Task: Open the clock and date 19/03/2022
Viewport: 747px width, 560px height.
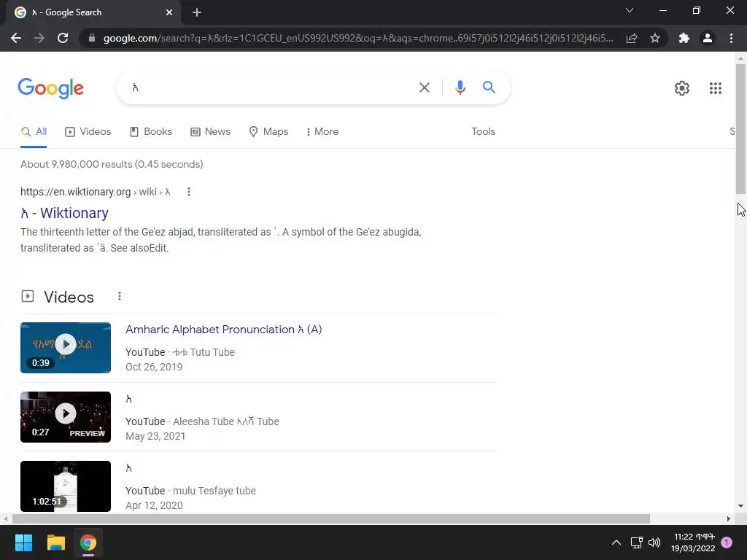Action: (693, 542)
